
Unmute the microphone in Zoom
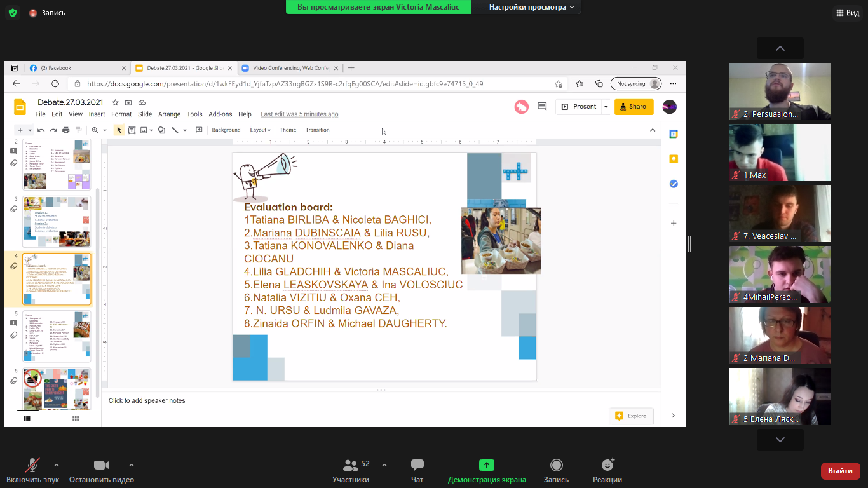pos(32,465)
